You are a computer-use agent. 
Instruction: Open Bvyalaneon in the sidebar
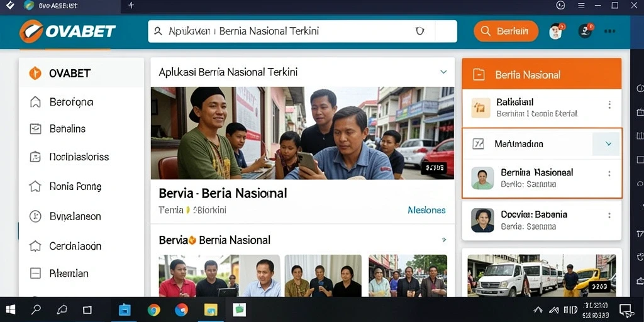75,216
